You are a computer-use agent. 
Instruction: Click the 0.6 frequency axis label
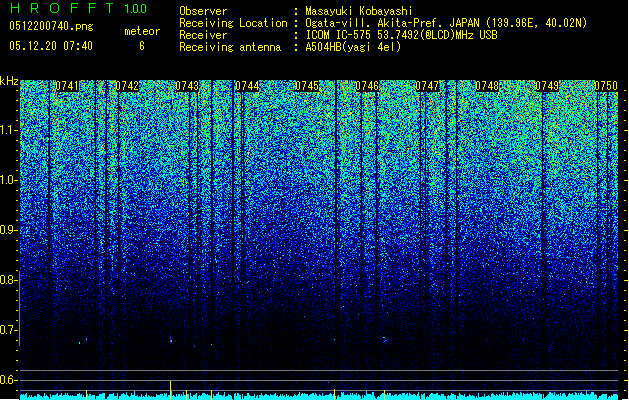(8, 380)
